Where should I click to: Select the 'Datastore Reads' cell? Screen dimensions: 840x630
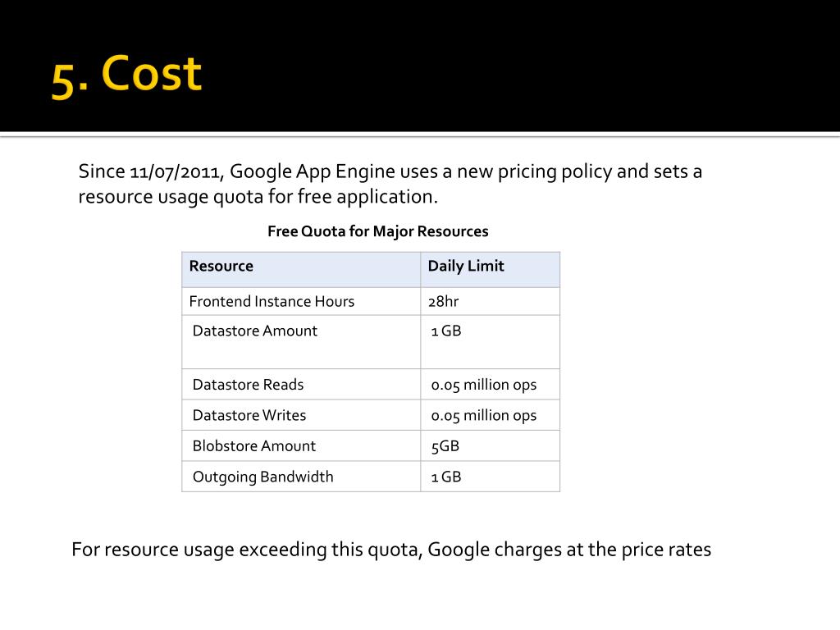[x=301, y=384]
